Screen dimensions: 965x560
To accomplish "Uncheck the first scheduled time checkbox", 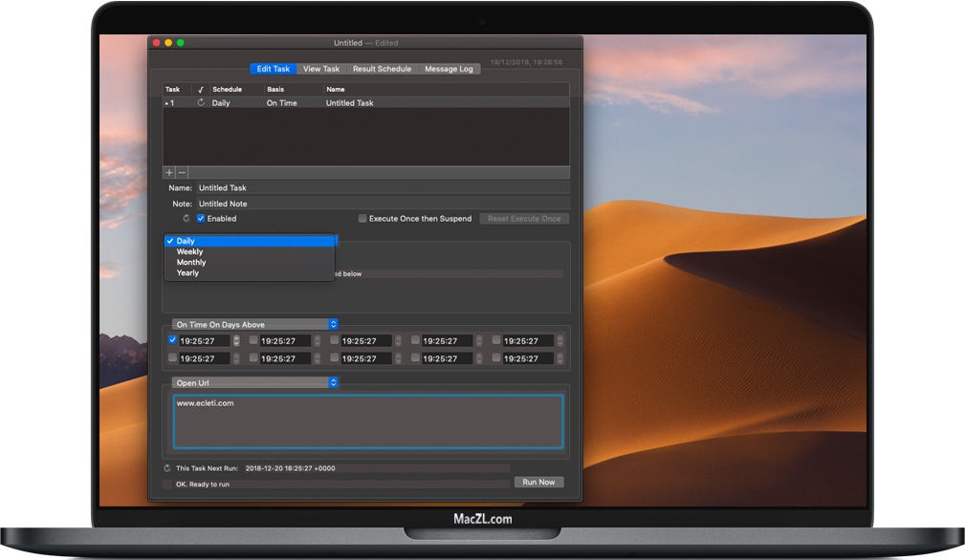I will (172, 340).
